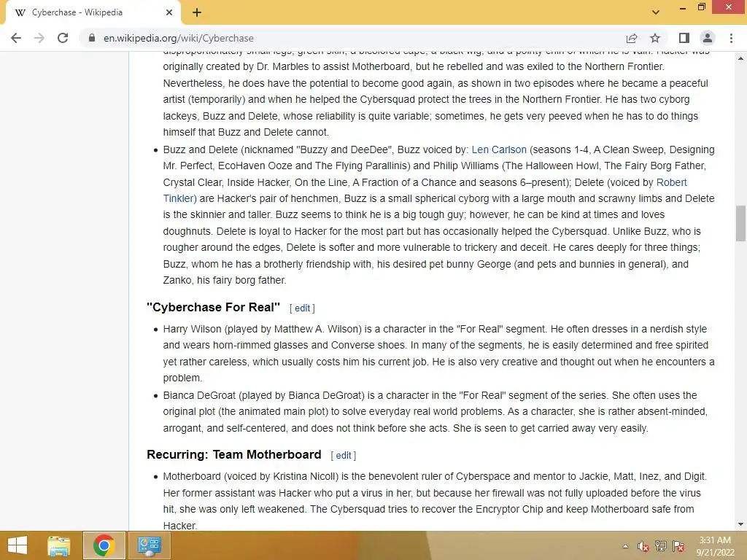Viewport: 747px width, 560px height.
Task: Click the page scrollbar thumb
Action: coord(740,223)
